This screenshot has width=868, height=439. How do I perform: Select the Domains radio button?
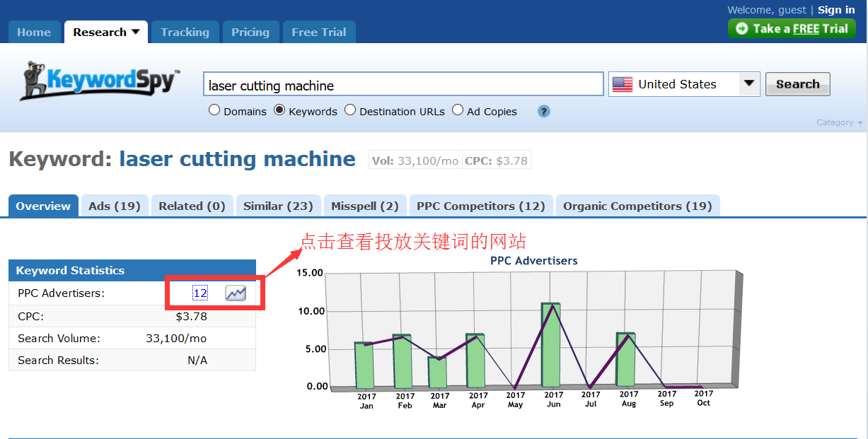[x=214, y=110]
